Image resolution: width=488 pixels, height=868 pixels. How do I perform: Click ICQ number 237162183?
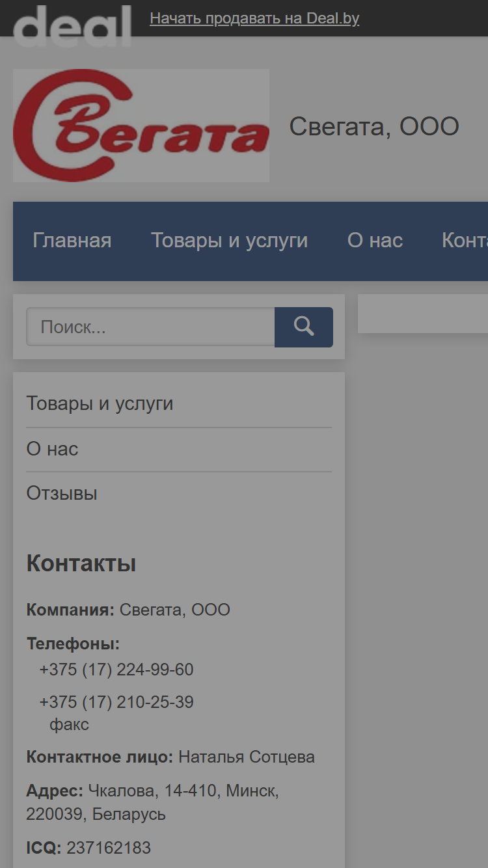tap(109, 848)
